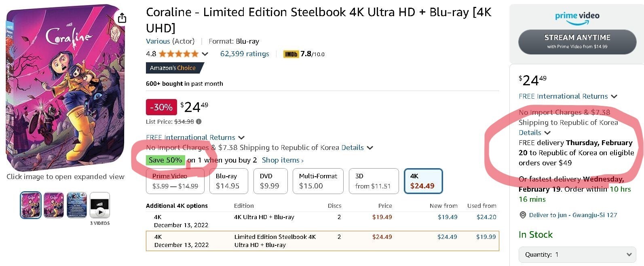Open the Quantity dropdown
The image size is (644, 266).
[577, 254]
